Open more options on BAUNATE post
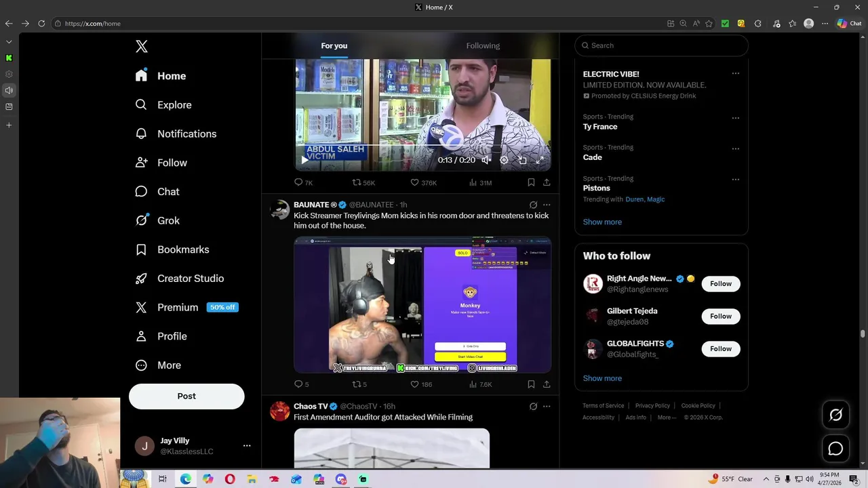Image resolution: width=868 pixels, height=488 pixels. click(547, 205)
